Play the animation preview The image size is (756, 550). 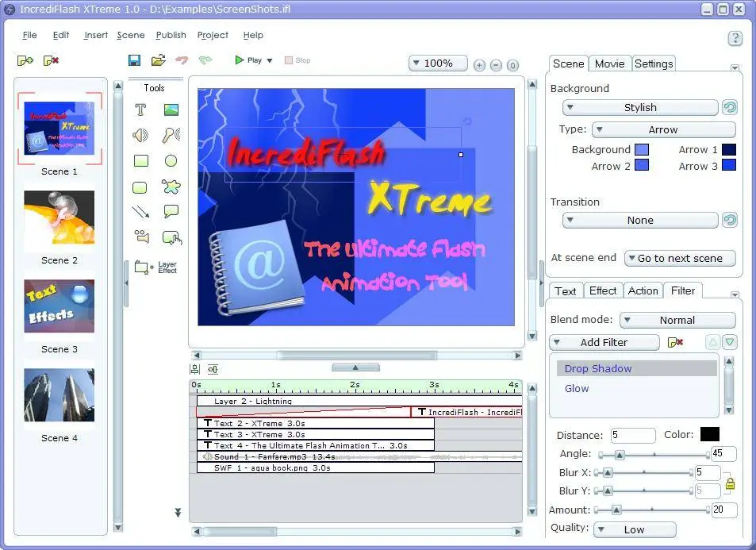tap(248, 60)
